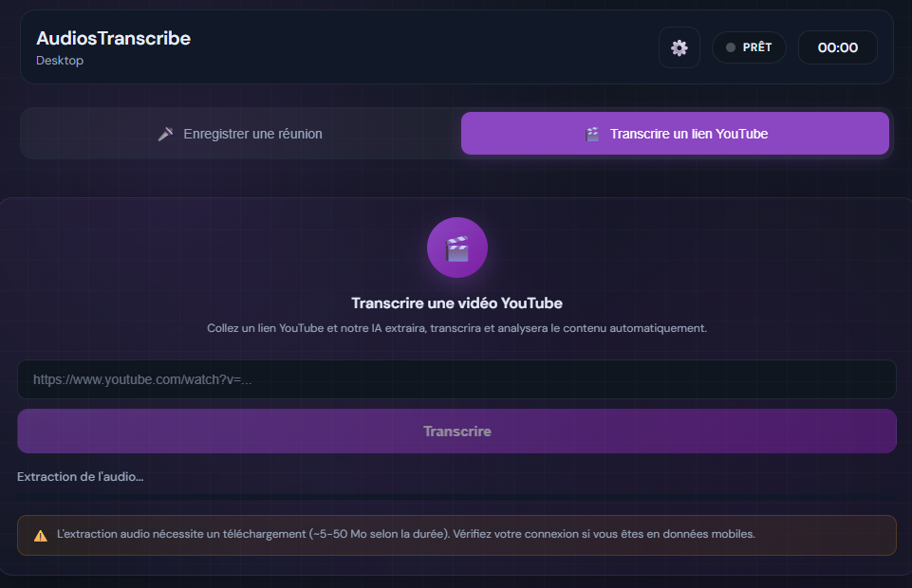Click the Extraction de l'audio status text
Screen dimensions: 912x588
[80, 476]
